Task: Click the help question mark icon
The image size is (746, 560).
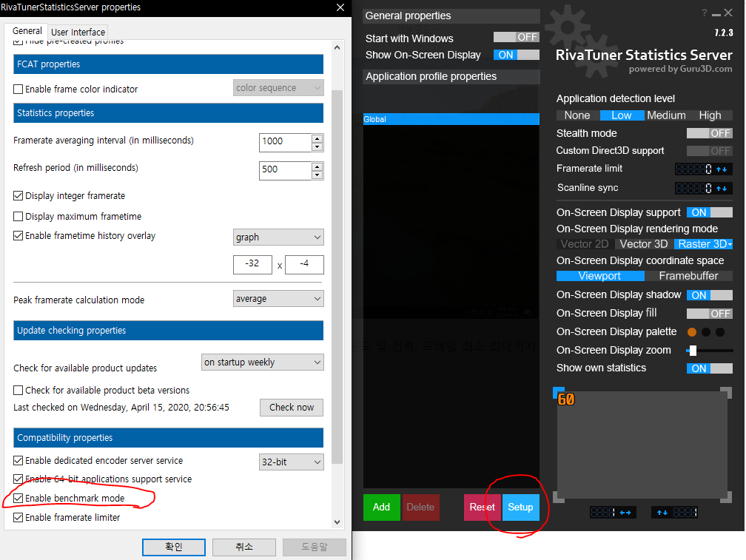Action: (704, 13)
